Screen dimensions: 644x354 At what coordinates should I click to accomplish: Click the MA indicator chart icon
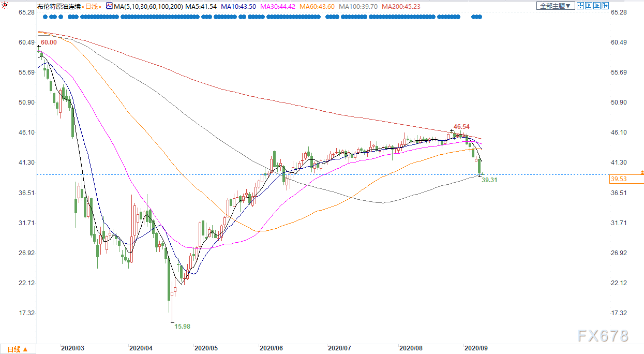coord(109,6)
